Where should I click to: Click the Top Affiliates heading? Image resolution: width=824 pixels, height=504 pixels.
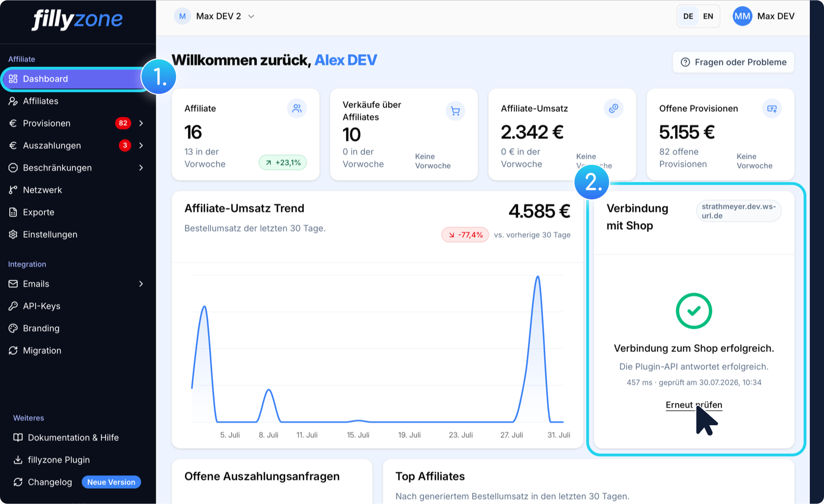(430, 477)
